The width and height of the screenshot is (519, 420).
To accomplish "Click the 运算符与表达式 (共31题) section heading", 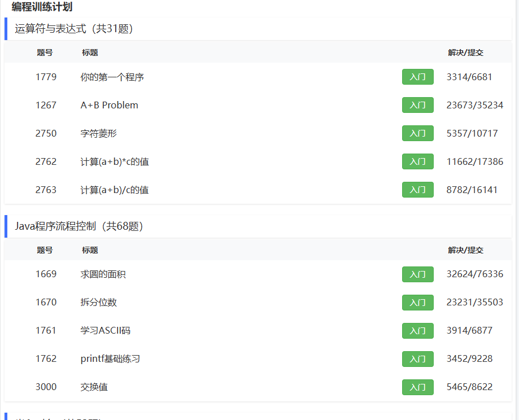I will click(73, 29).
